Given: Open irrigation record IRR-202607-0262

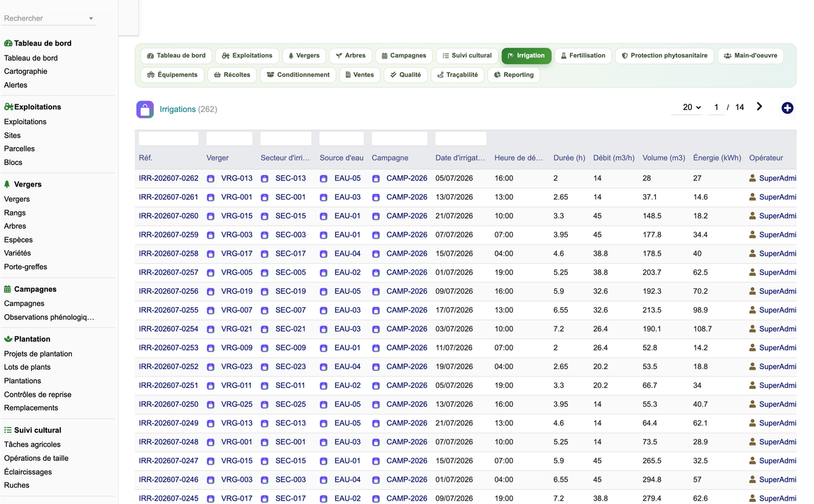Looking at the screenshot, I should tap(169, 178).
